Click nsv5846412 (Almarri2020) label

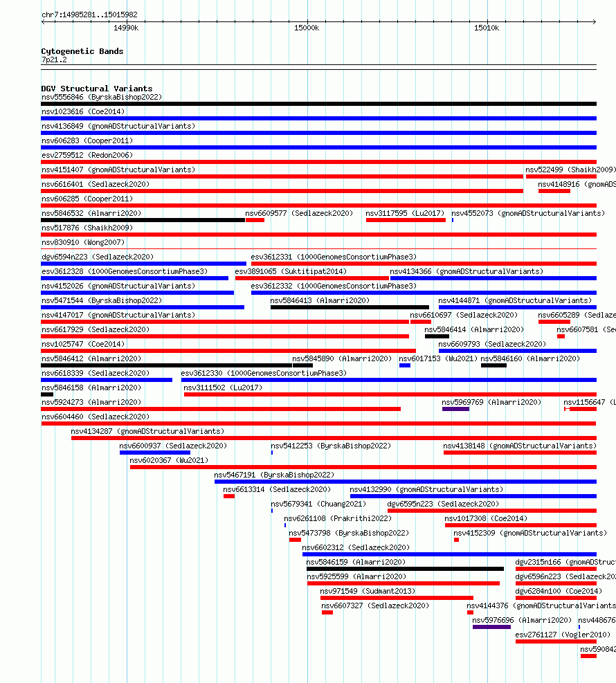91,358
